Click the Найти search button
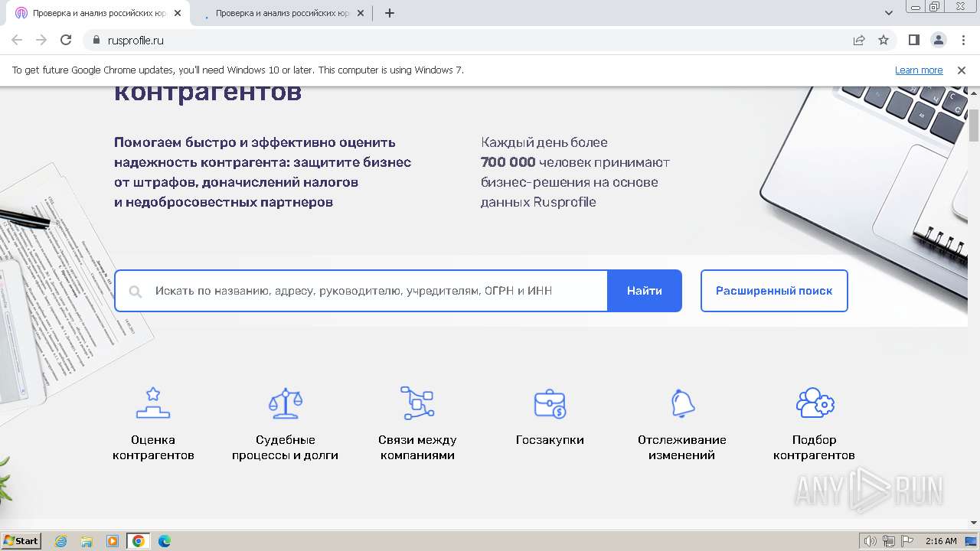This screenshot has width=980, height=551. pyautogui.click(x=645, y=291)
